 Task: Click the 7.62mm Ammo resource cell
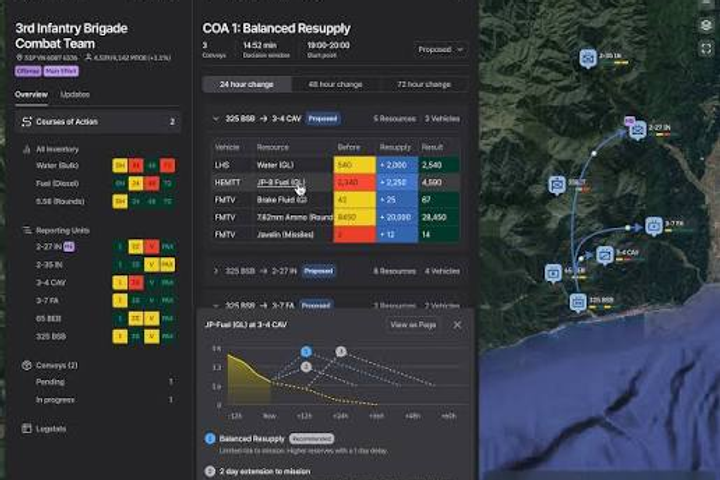(293, 217)
